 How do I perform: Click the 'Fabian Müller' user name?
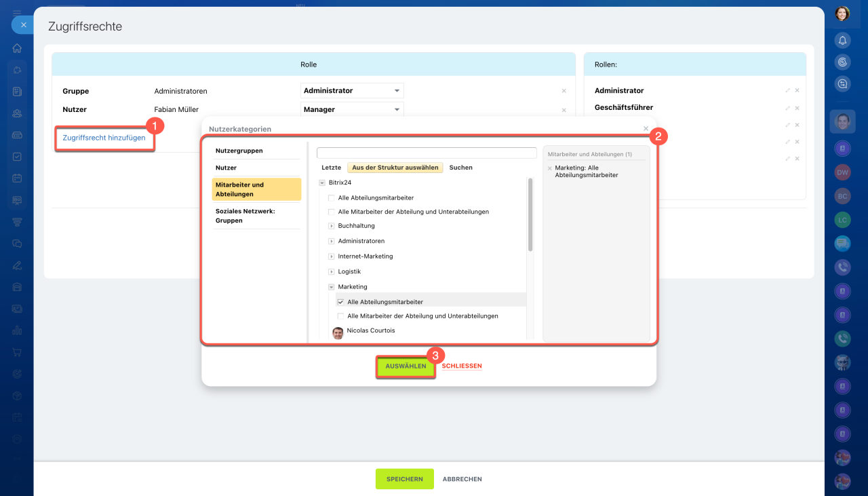[176, 110]
